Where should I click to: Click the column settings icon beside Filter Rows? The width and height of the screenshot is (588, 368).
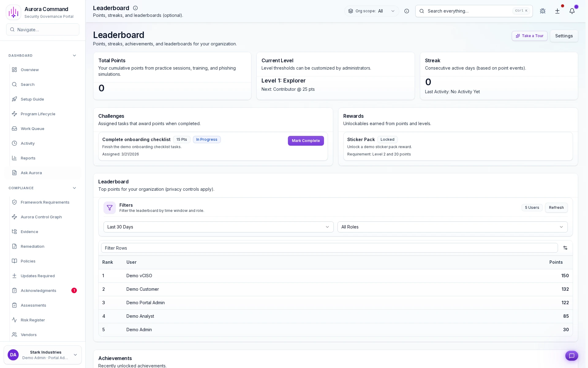(x=565, y=248)
